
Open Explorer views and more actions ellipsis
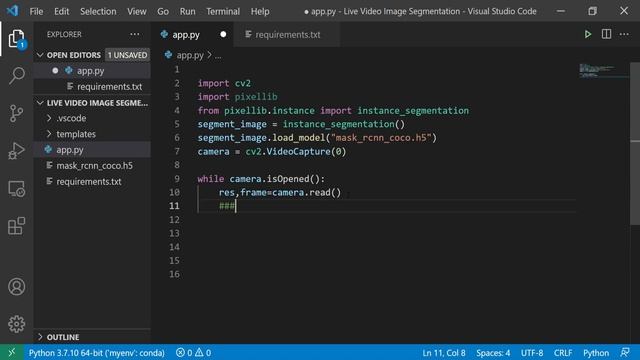135,34
